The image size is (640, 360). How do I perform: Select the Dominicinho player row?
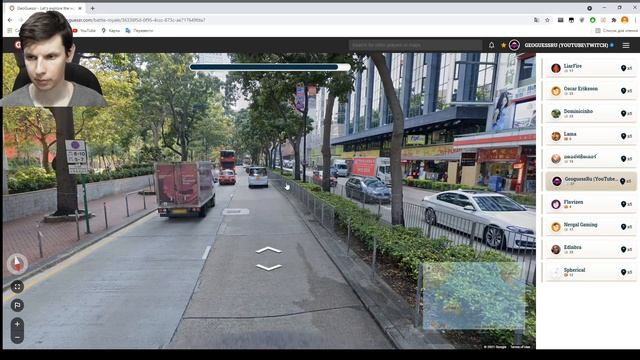[x=590, y=113]
